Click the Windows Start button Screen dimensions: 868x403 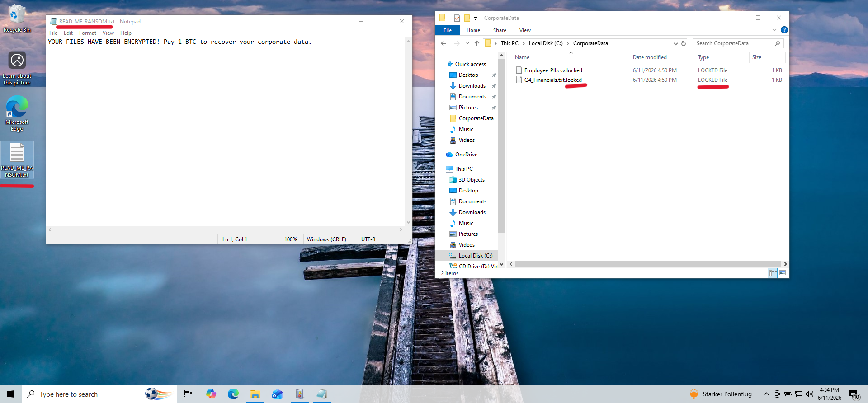(11, 394)
